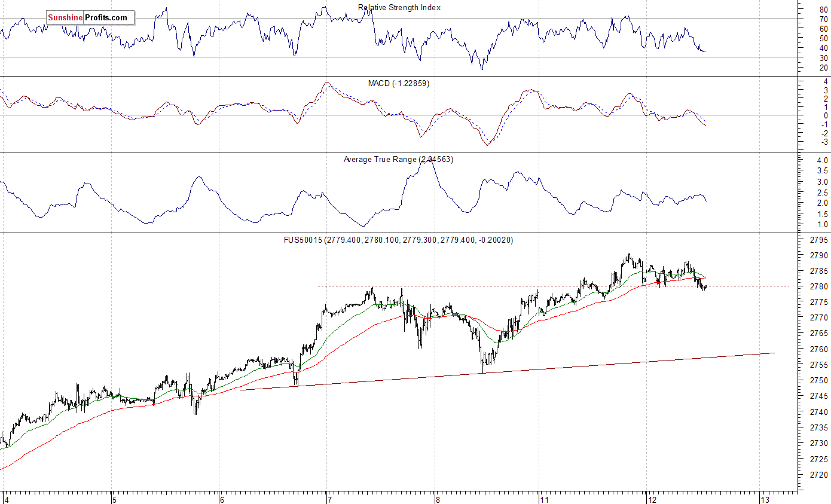
Task: Click RSI axis label 70
Action: pyautogui.click(x=823, y=19)
